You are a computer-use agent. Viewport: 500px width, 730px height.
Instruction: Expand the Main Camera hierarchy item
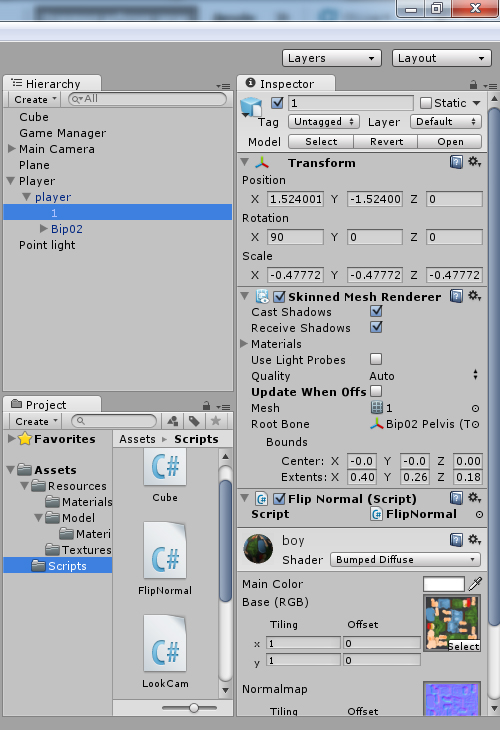[x=12, y=149]
